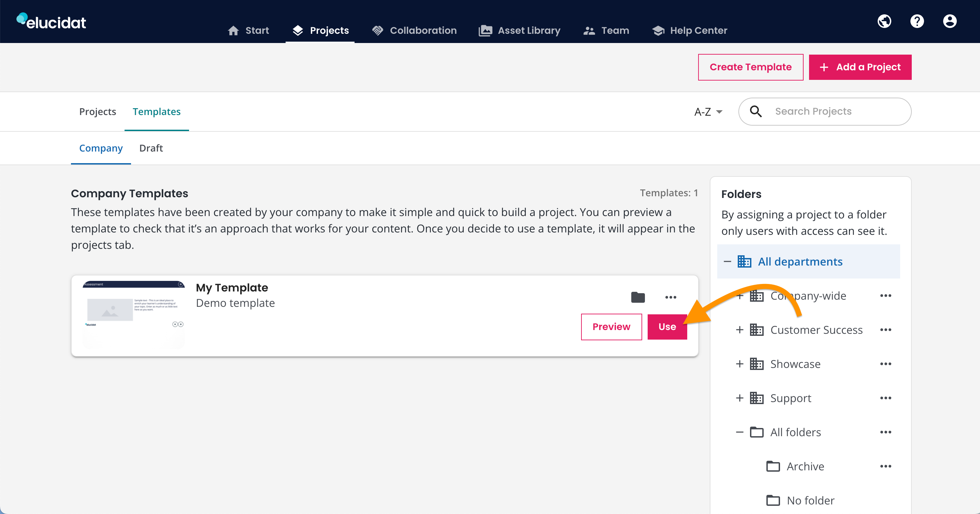Select the Customer Success department
Image resolution: width=980 pixels, height=514 pixels.
[x=817, y=330]
